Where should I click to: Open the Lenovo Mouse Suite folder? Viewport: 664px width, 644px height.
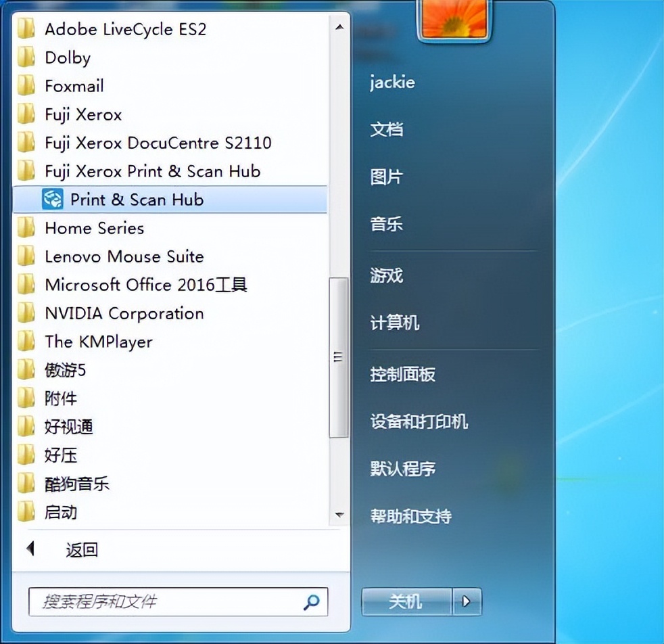124,256
